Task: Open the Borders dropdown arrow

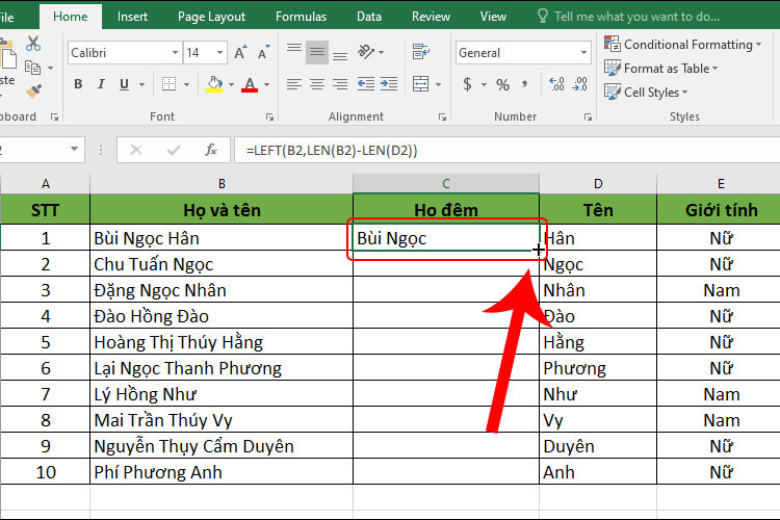Action: [187, 85]
